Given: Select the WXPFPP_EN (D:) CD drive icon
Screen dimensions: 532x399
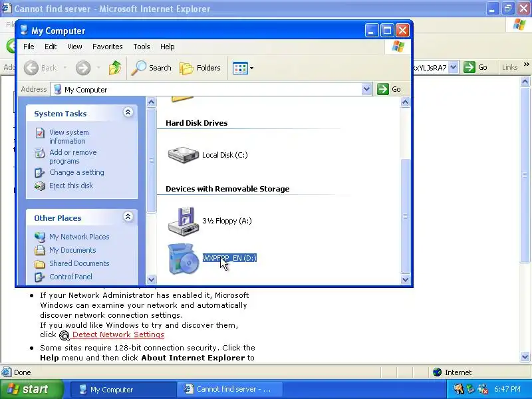Looking at the screenshot, I should (184, 259).
